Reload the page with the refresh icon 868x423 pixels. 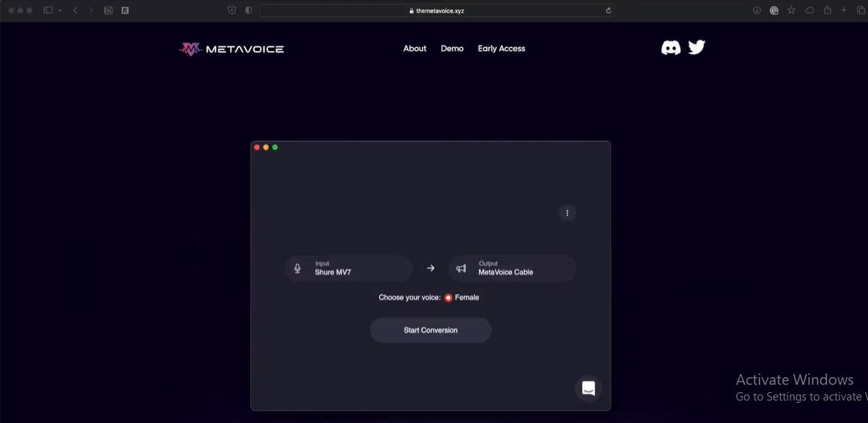pos(608,10)
